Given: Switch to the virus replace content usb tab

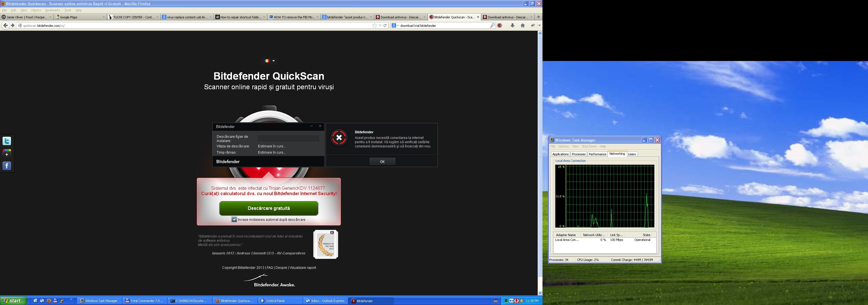Looking at the screenshot, I should coord(187,17).
